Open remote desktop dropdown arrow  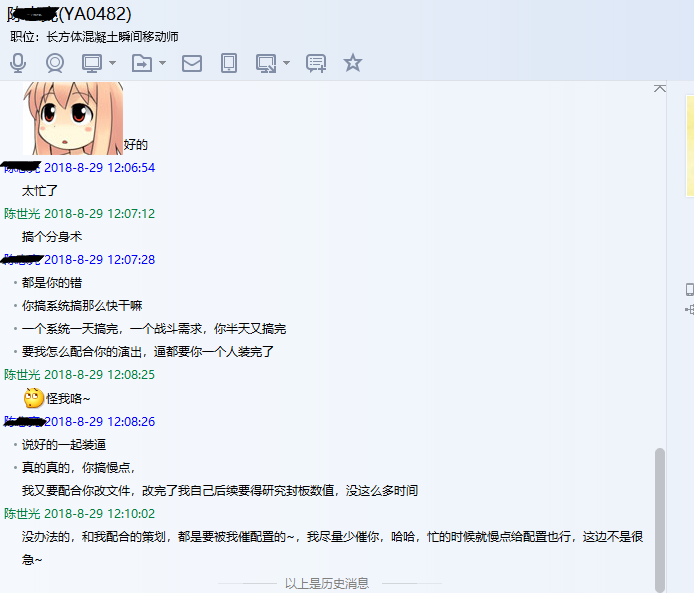click(112, 63)
